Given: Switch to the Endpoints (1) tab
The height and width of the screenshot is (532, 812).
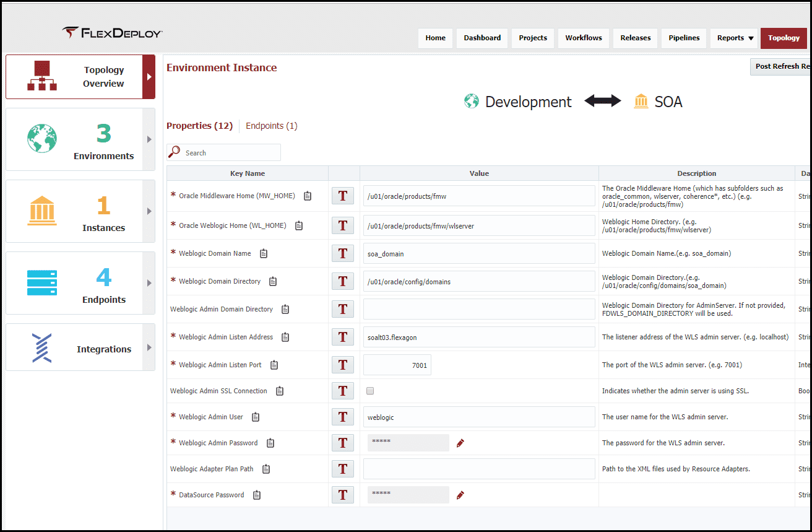Looking at the screenshot, I should (x=272, y=126).
